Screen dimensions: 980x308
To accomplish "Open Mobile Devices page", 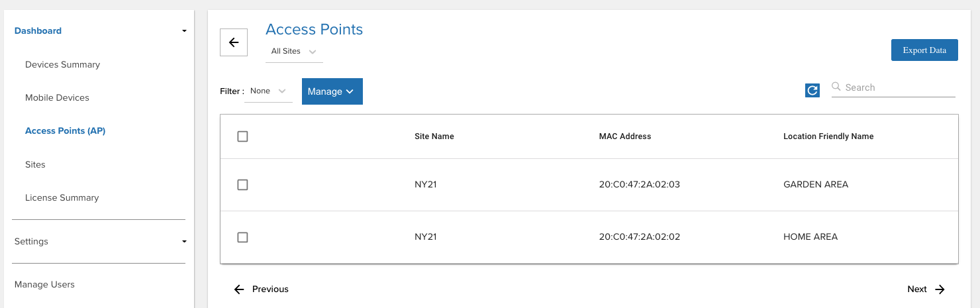I will tap(57, 97).
